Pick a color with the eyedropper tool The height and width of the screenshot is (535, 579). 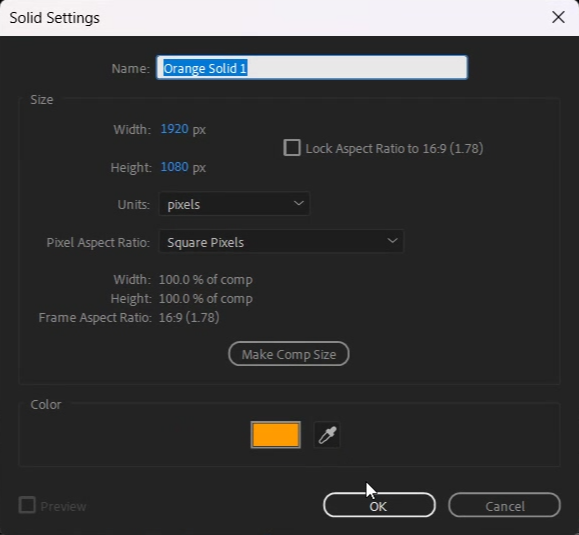(x=327, y=435)
